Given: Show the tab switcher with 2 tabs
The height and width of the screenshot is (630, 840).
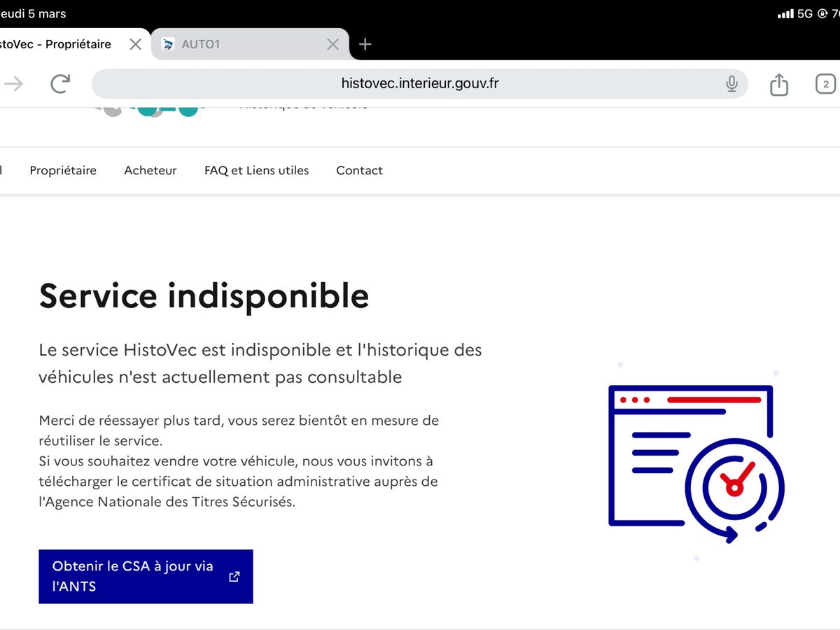Looking at the screenshot, I should point(825,84).
